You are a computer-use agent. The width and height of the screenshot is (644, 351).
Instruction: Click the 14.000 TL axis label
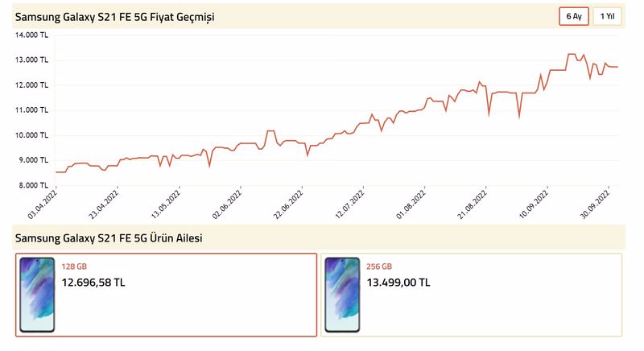(31, 35)
